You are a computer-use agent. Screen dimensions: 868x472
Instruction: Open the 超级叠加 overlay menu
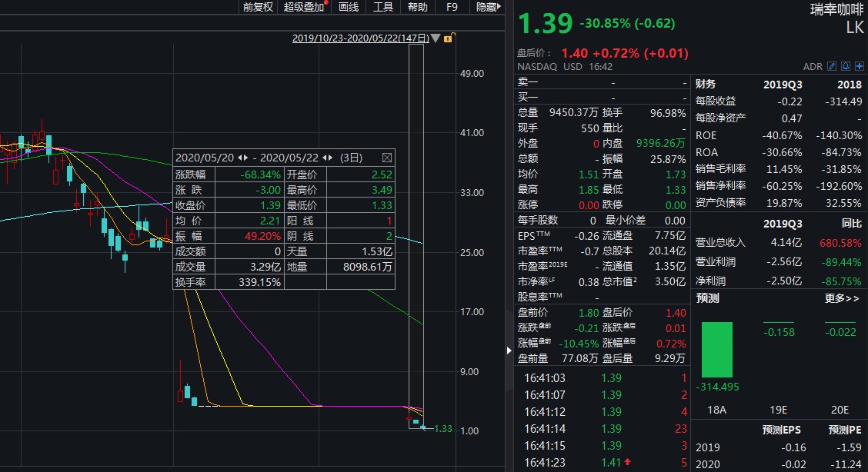tap(304, 7)
